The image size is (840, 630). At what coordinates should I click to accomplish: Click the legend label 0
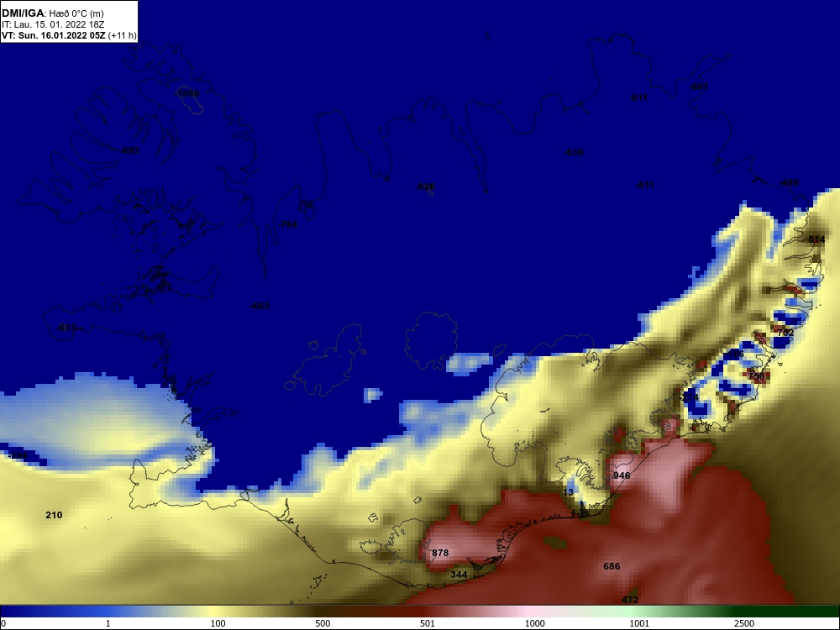pos(3,623)
